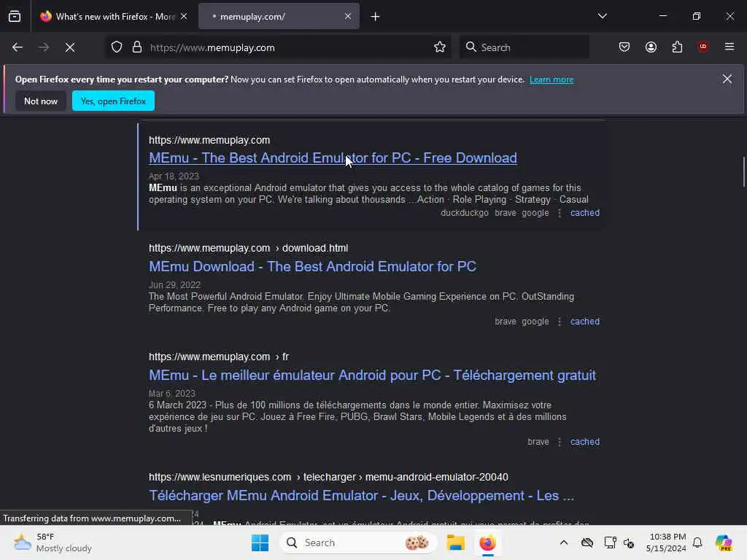Open MEmu Download search result link
The height and width of the screenshot is (560, 747).
point(312,266)
